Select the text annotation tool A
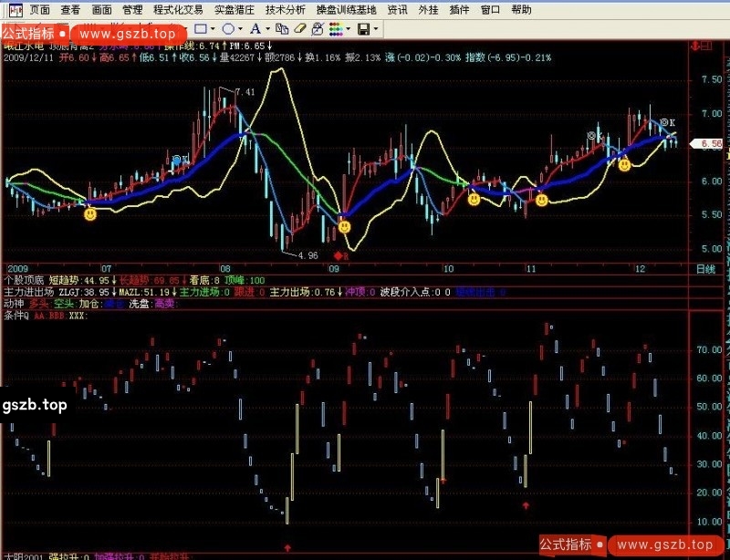The width and height of the screenshot is (730, 560). [255, 29]
